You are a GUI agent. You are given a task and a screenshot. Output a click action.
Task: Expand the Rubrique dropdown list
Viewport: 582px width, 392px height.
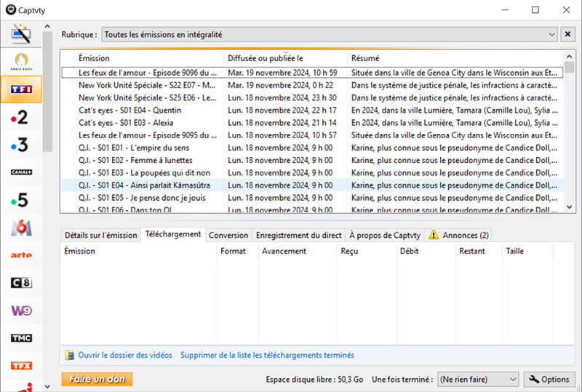(551, 34)
